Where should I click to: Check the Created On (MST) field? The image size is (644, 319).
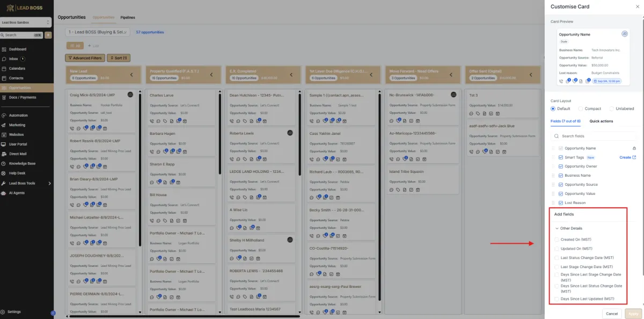click(557, 240)
